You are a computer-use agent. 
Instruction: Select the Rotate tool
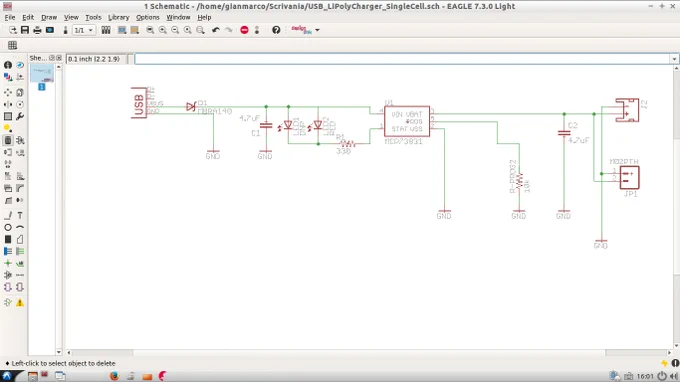pos(20,104)
